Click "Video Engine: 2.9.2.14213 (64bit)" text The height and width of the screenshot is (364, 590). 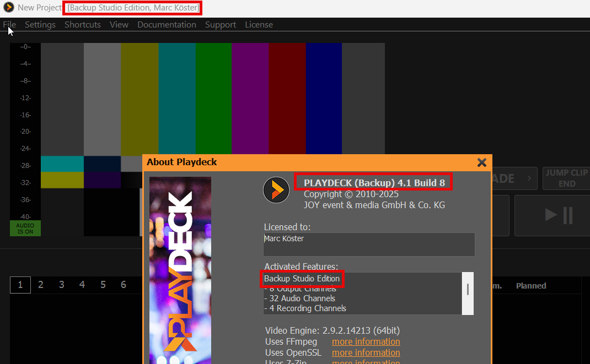pos(332,330)
